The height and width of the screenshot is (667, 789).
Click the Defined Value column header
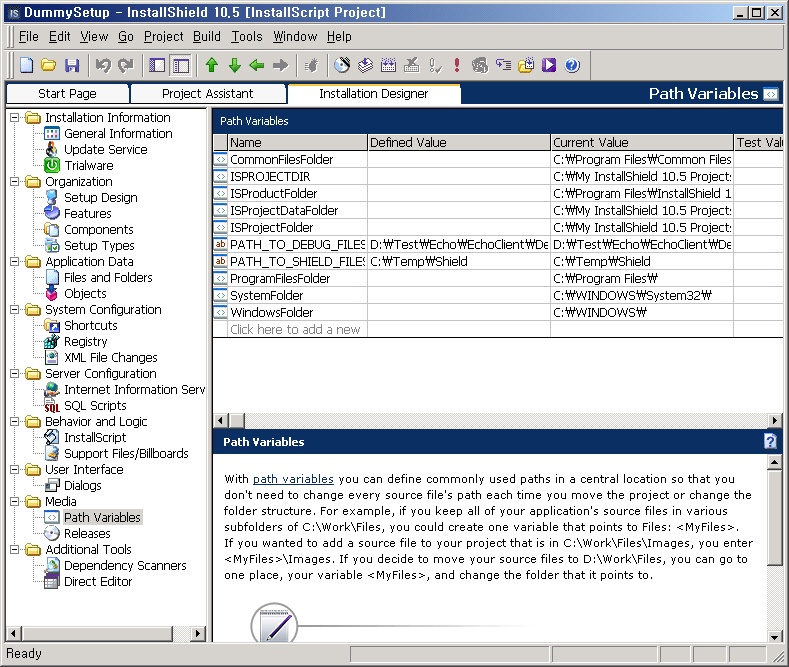[459, 143]
